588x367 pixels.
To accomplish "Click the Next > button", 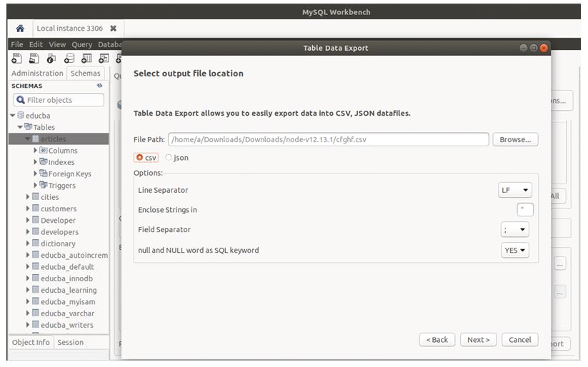I will [478, 340].
